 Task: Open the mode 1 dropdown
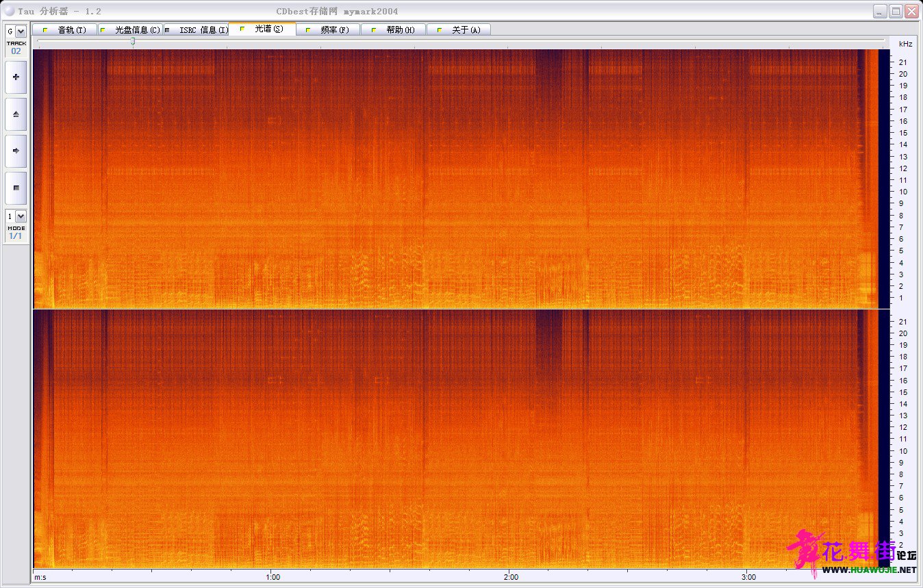(x=16, y=216)
